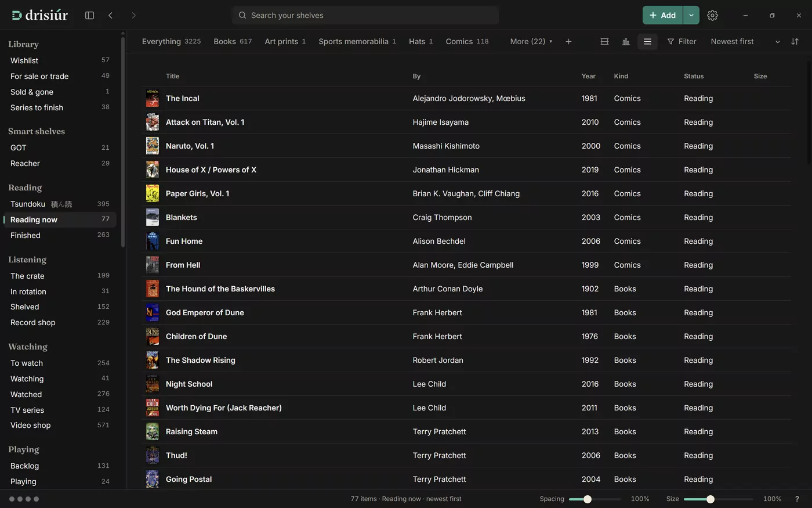
Task: Switch to the Books tab
Action: [233, 41]
